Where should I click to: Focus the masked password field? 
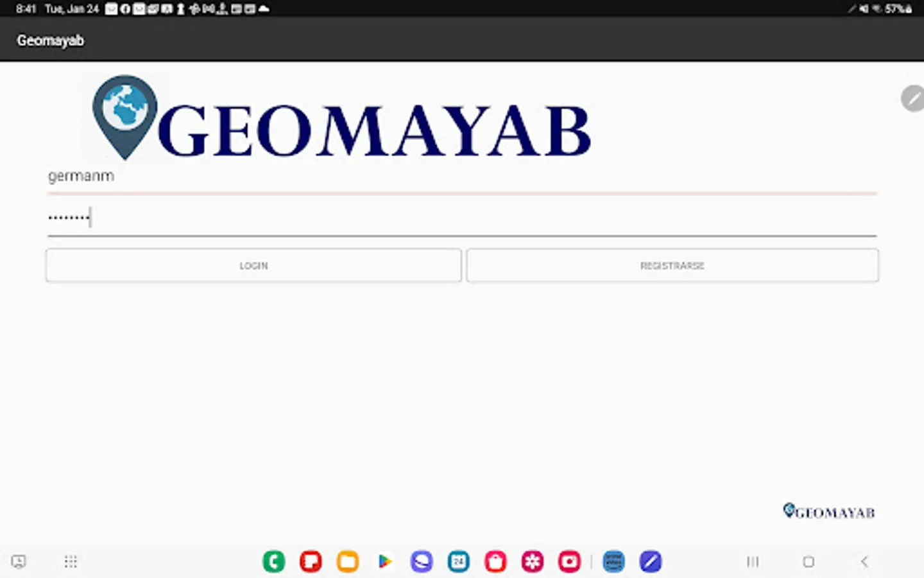coord(462,220)
